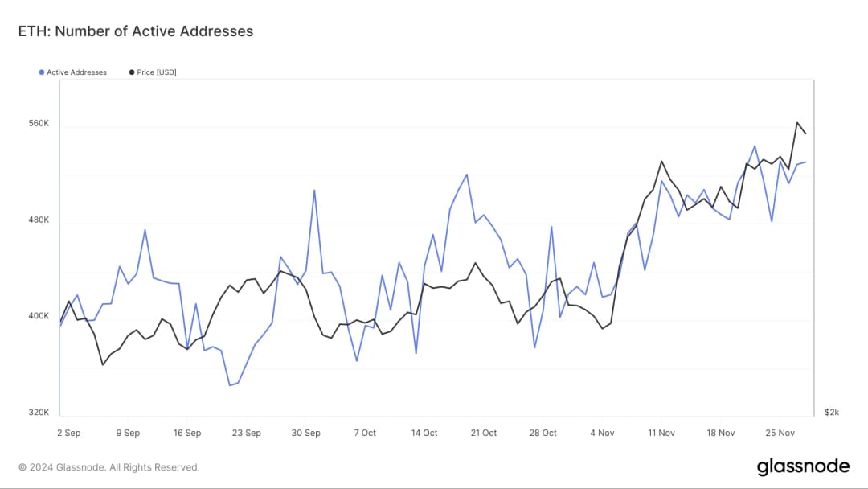Select the 28 Oct date marker
Image resolution: width=868 pixels, height=489 pixels.
coord(543,433)
